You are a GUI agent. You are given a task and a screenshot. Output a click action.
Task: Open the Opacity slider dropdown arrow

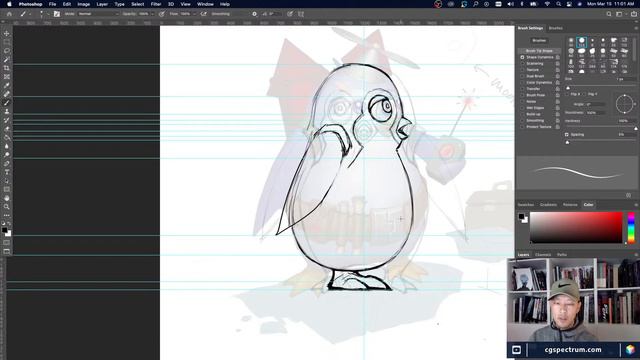152,14
